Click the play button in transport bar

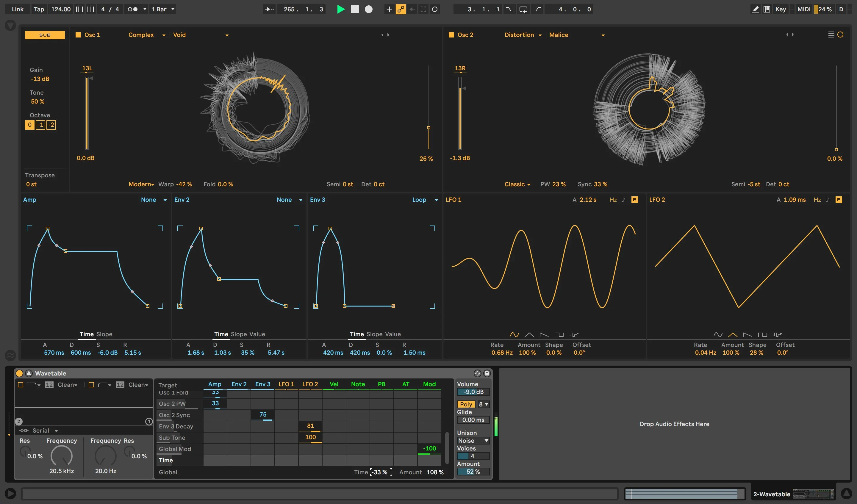click(340, 8)
